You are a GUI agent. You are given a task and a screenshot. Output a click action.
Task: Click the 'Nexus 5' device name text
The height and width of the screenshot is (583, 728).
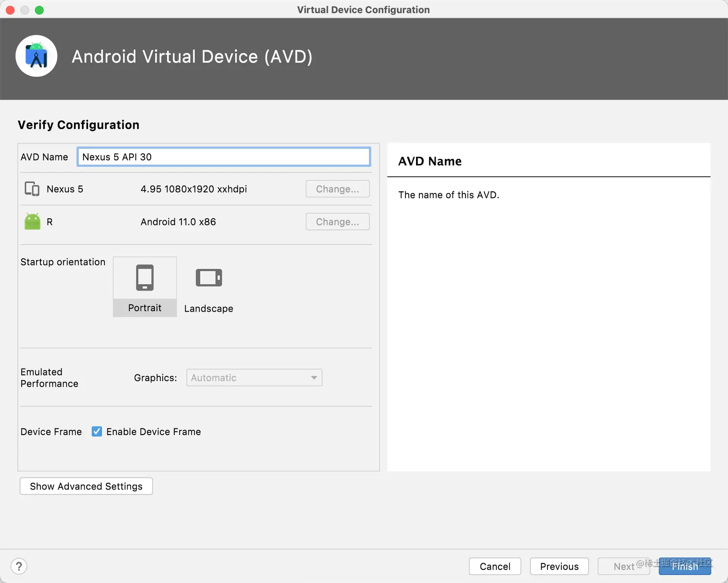tap(65, 189)
